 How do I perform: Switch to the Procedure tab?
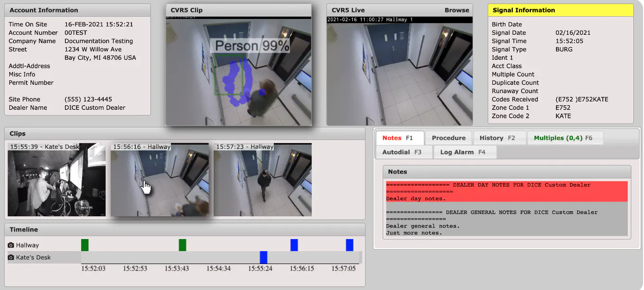448,138
